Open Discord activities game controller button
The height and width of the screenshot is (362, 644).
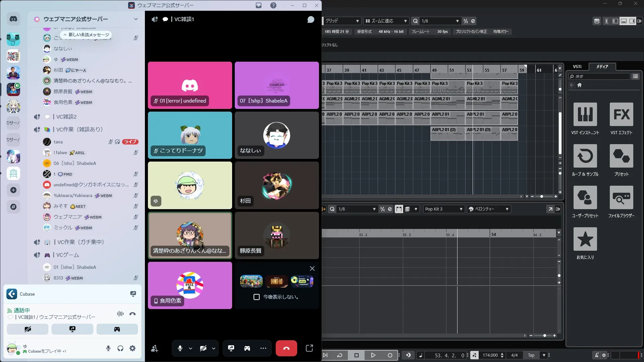point(247,348)
